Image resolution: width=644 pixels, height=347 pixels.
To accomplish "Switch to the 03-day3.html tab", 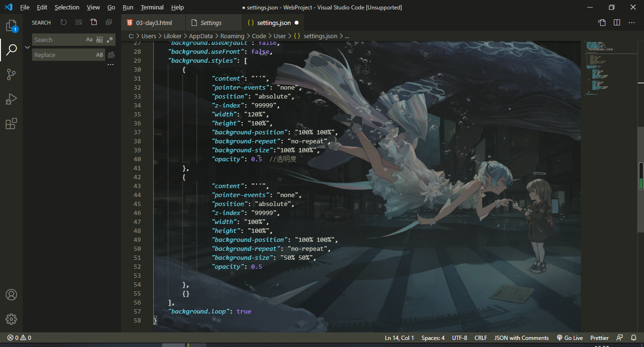I will [x=153, y=23].
